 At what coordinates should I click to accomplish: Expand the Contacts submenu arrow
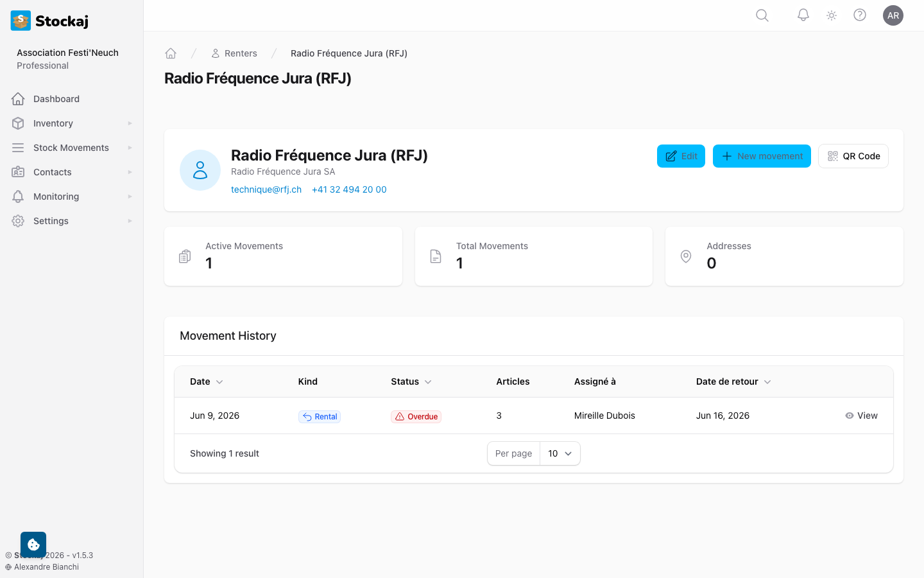pos(130,172)
